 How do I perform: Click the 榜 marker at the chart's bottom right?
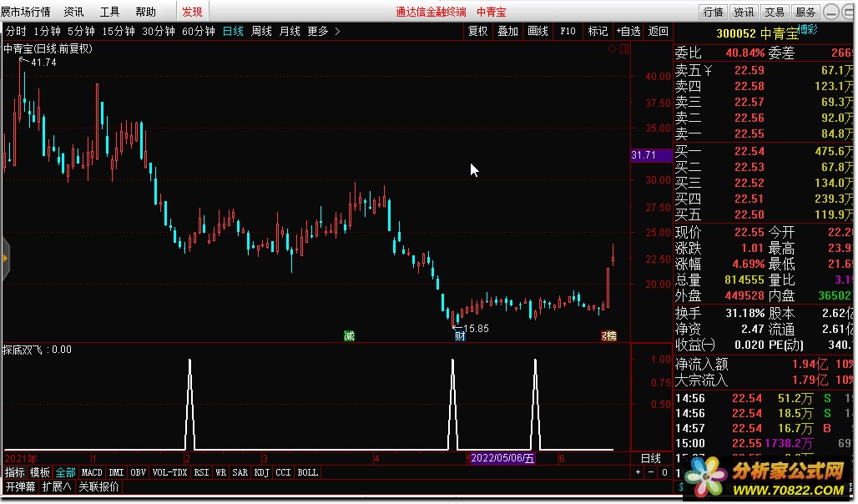pos(609,336)
